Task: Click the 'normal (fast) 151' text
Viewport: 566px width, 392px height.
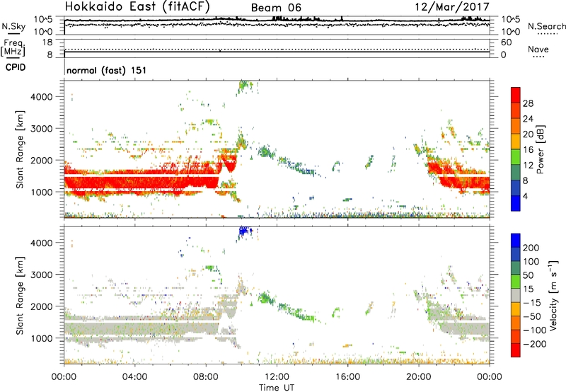Action: (x=107, y=70)
